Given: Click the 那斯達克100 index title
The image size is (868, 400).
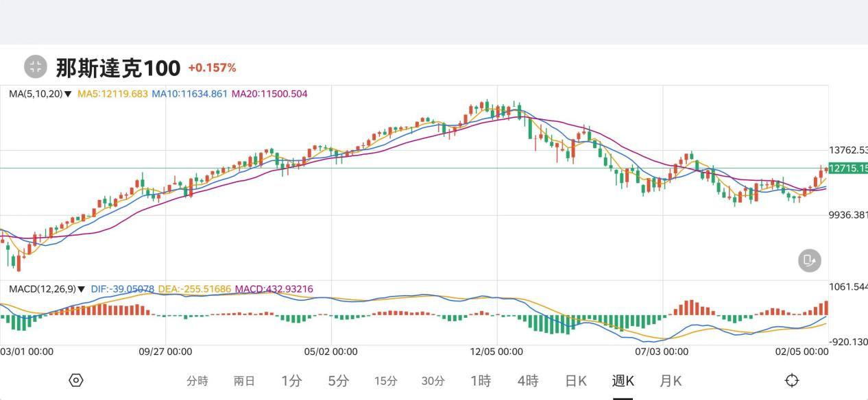Looking at the screenshot, I should click(x=118, y=68).
